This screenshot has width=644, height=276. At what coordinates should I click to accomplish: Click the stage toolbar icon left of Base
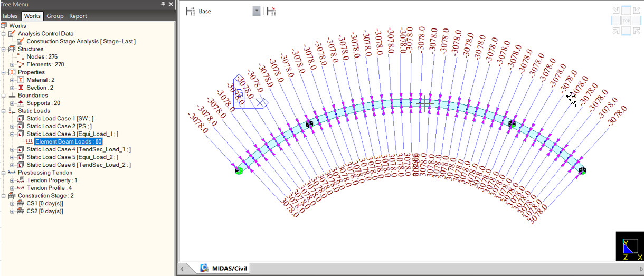tap(191, 11)
